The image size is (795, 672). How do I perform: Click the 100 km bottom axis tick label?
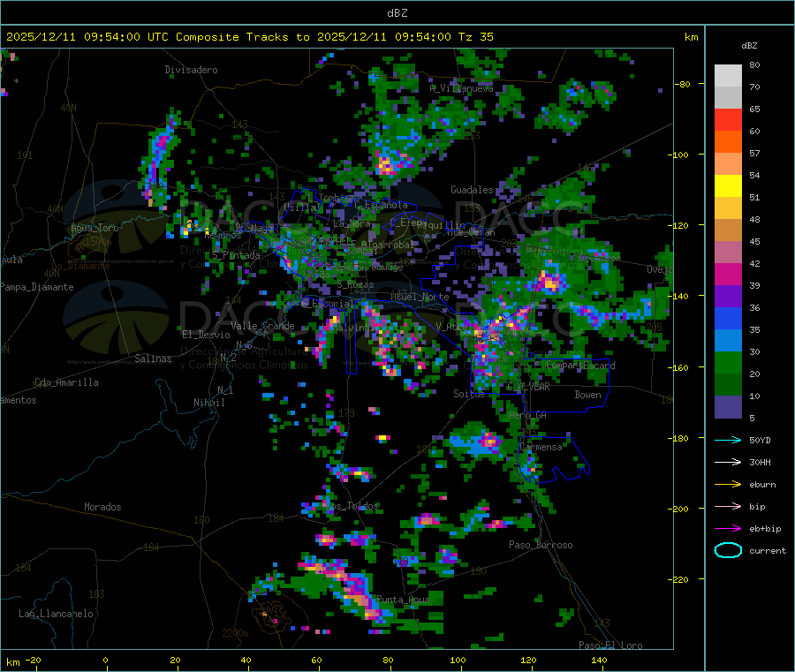pyautogui.click(x=458, y=660)
